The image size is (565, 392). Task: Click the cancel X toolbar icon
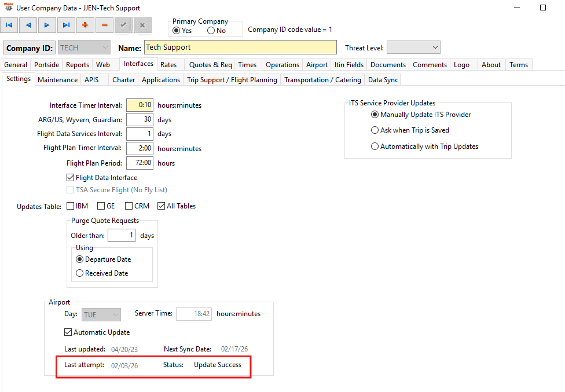[142, 25]
